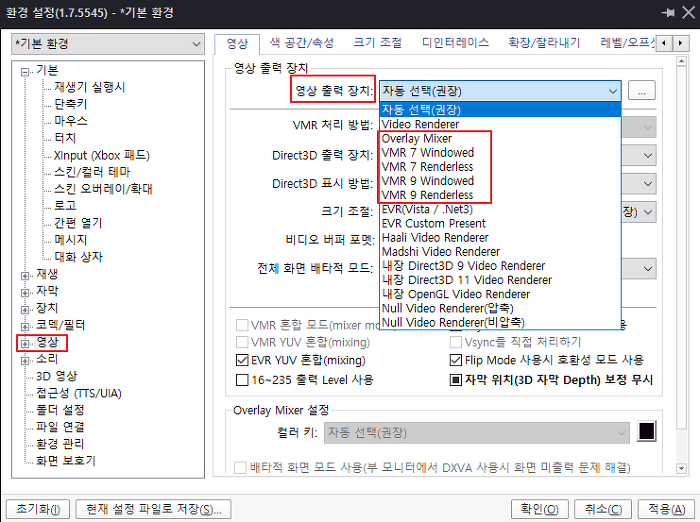This screenshot has height=522, width=700.
Task: Expand the 장치 tree node
Action: 25,309
